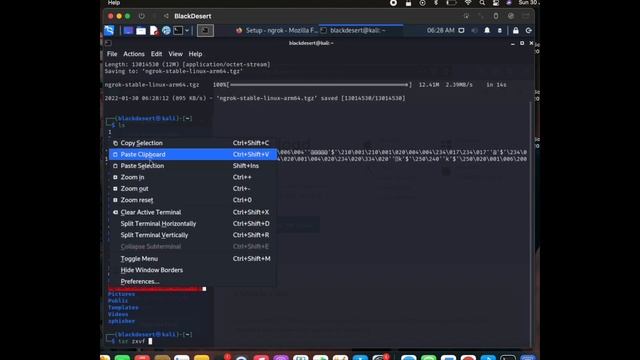Open the Kali applications menu dragon icon
Viewport: 640px width, 360px height.
(x=109, y=30)
